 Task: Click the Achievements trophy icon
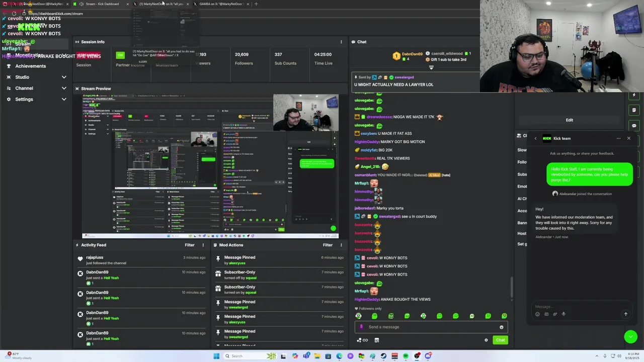(x=9, y=66)
